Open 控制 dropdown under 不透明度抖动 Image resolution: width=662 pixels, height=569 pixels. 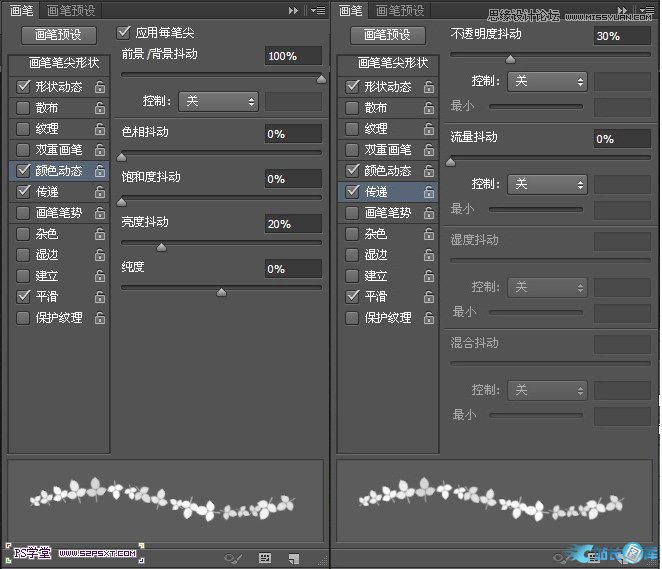point(547,81)
